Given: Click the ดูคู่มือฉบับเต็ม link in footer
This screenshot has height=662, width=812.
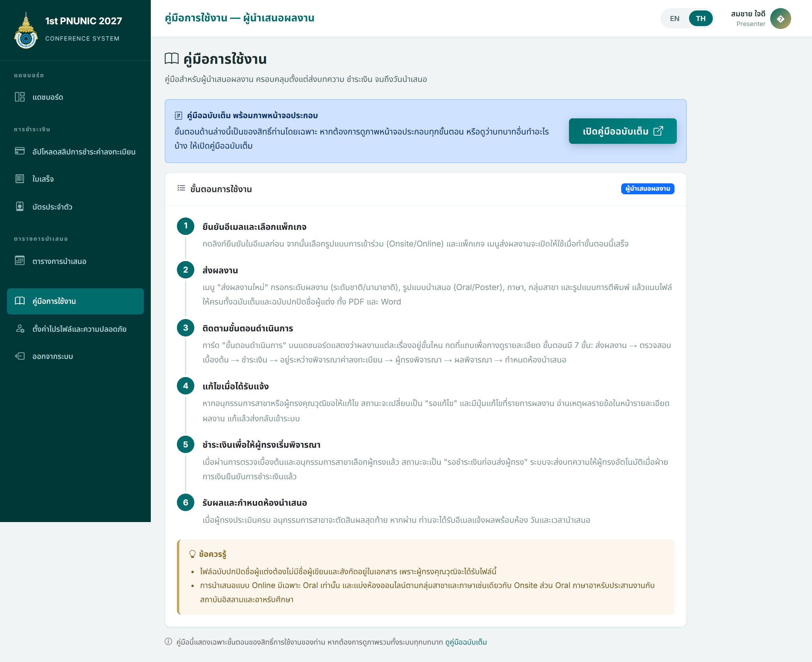Looking at the screenshot, I should click(466, 642).
